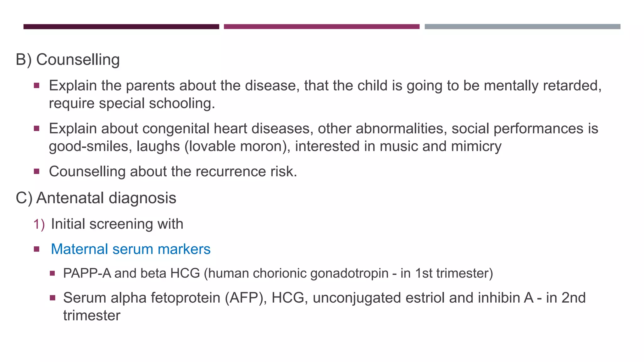Click the bullet before "Explain about congenital"
This screenshot has height=362, width=644.
(x=37, y=128)
